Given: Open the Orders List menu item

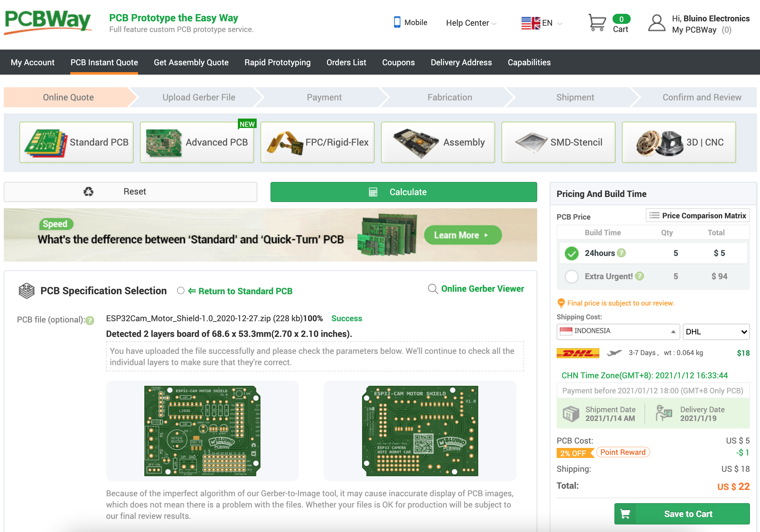Looking at the screenshot, I should pos(346,62).
